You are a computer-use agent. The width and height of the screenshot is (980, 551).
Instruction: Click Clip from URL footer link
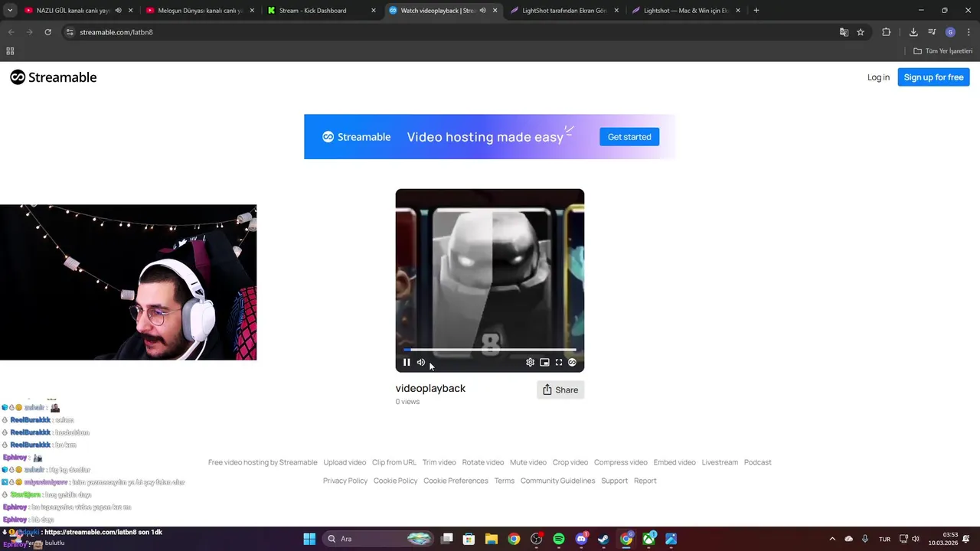point(394,462)
